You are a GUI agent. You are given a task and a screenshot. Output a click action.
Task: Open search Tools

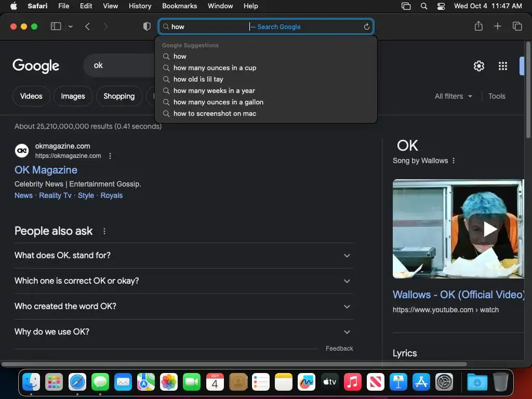pyautogui.click(x=497, y=96)
